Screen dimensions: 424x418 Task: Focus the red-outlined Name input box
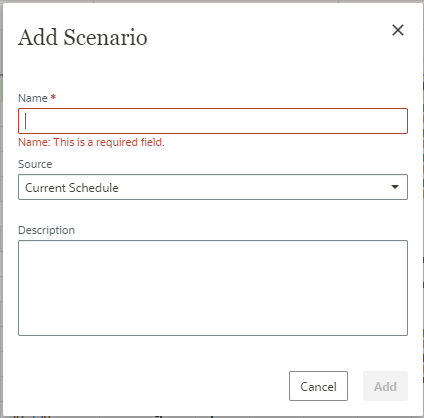pyautogui.click(x=213, y=121)
